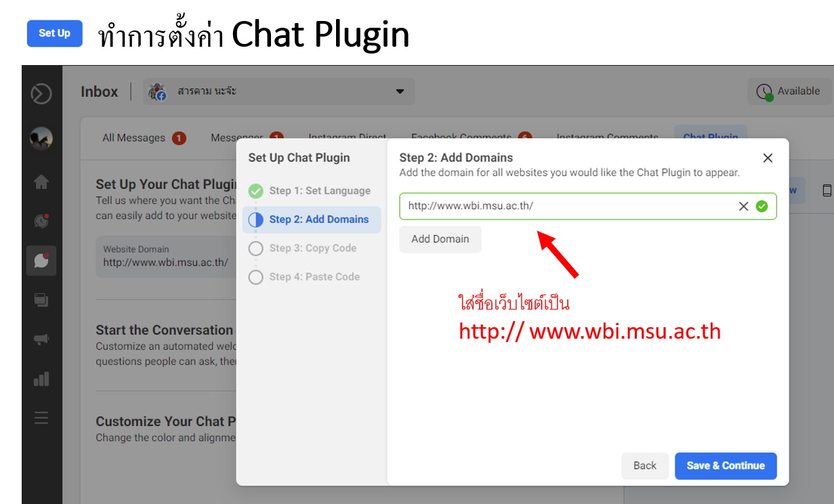Open the Activity clock icon in sidebar
Viewport: 834px width, 504px height.
tap(41, 221)
